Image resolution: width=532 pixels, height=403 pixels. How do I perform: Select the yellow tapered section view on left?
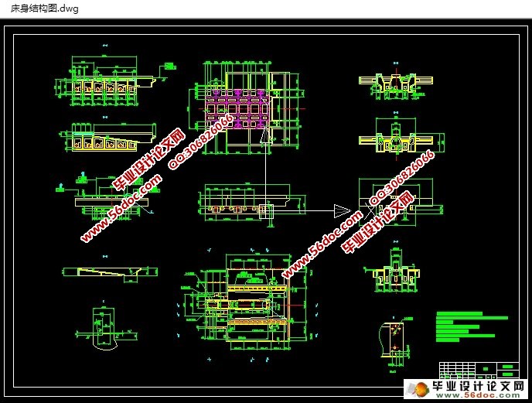[102, 140]
